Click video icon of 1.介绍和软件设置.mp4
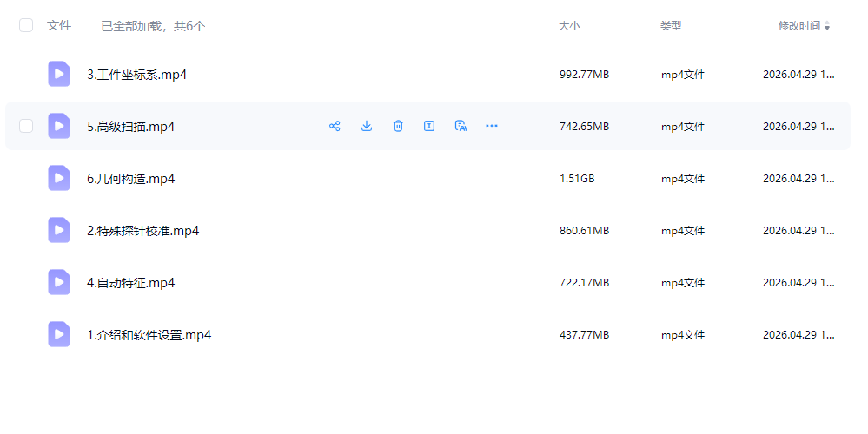This screenshot has width=868, height=434. 59,334
